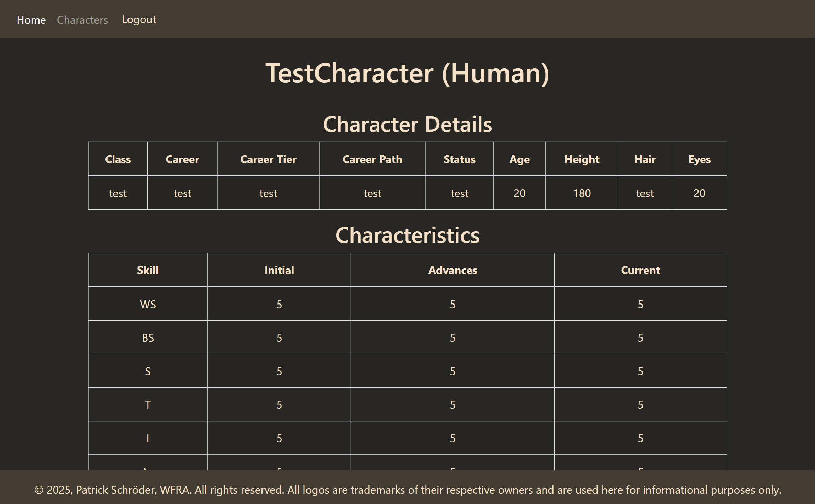This screenshot has width=815, height=504.
Task: Click the Class column header
Action: coord(118,159)
